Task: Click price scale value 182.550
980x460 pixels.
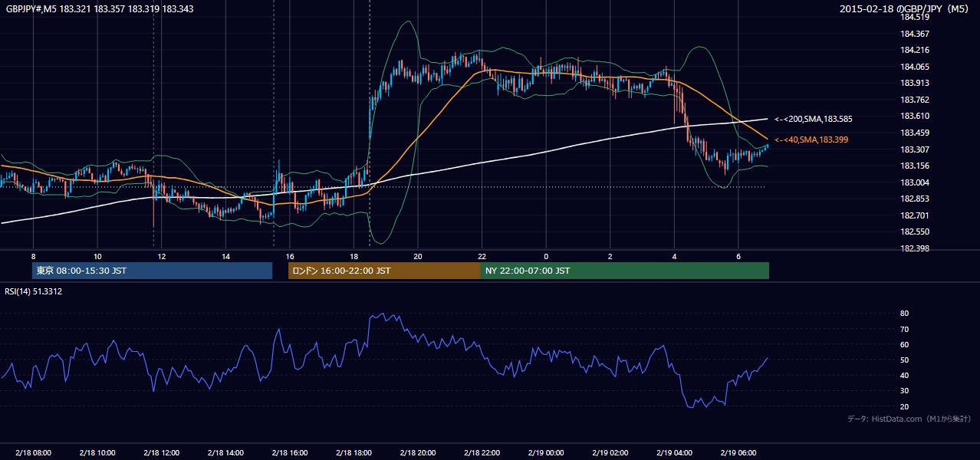Action: [x=915, y=232]
